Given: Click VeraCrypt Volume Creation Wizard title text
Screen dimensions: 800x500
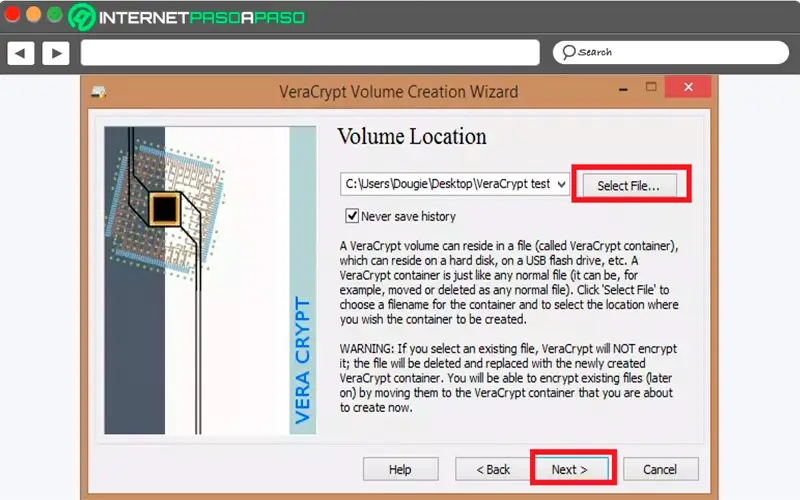Looking at the screenshot, I should point(398,92).
